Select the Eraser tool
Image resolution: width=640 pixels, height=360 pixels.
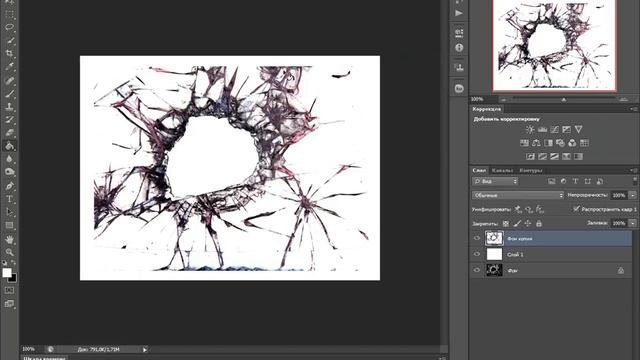[9, 133]
